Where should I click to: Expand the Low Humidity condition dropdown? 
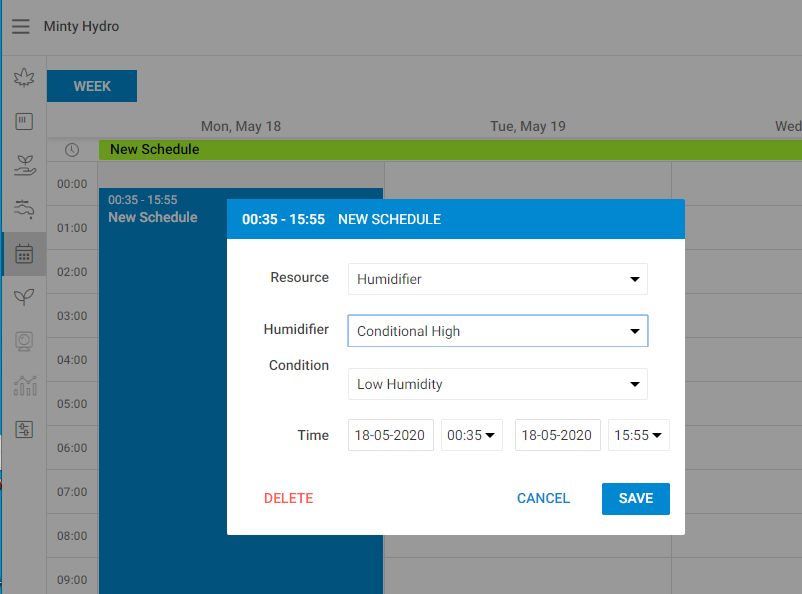click(x=497, y=384)
